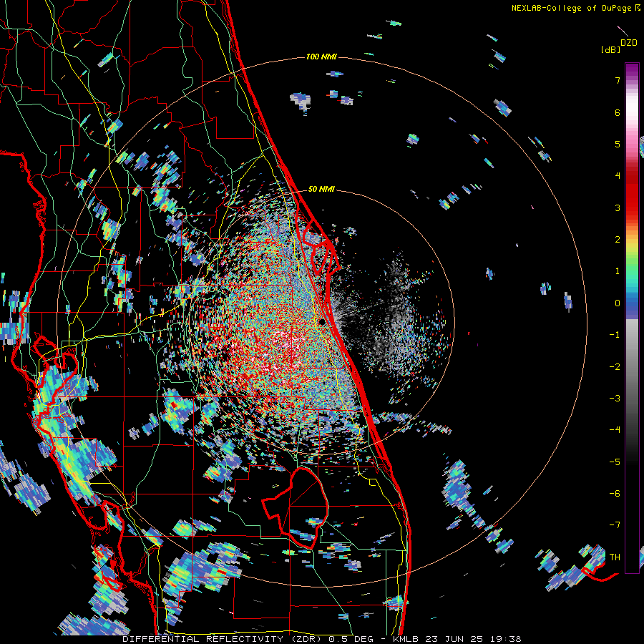Select the 0 dB value on color scale

(x=618, y=303)
